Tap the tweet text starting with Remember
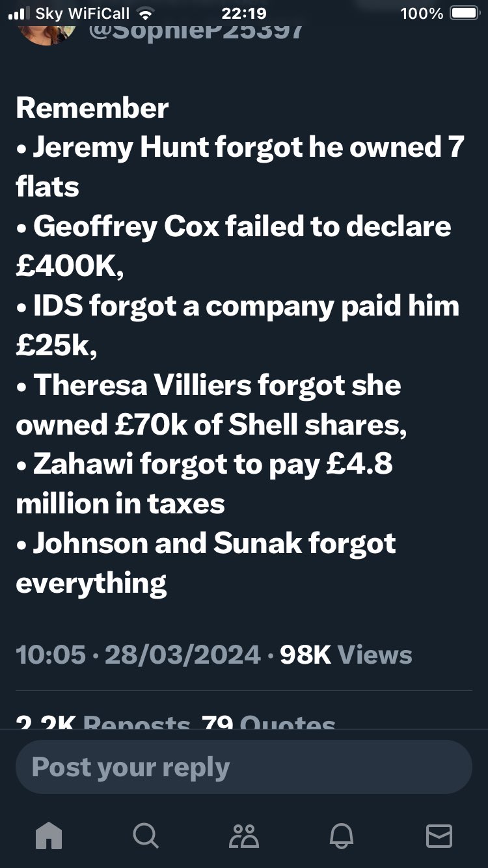488x868 pixels. [x=241, y=345]
